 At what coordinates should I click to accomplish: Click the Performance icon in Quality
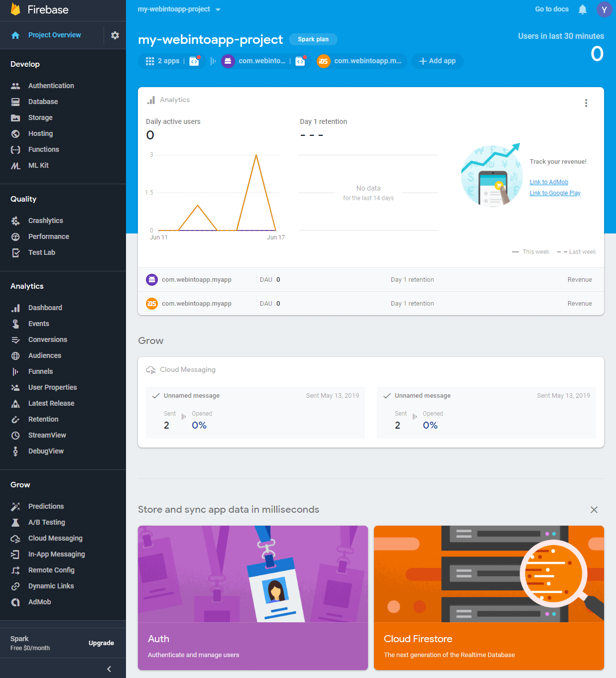coord(15,236)
